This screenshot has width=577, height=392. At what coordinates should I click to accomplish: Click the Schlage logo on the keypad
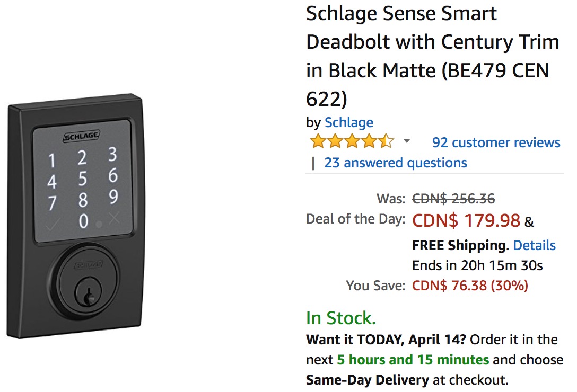pos(81,136)
